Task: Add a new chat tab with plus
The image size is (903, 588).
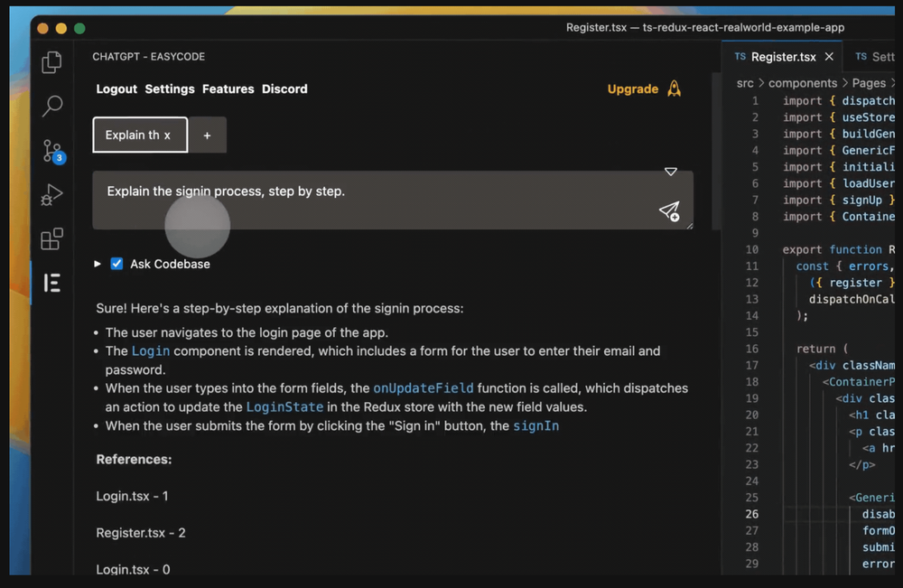Action: (208, 135)
